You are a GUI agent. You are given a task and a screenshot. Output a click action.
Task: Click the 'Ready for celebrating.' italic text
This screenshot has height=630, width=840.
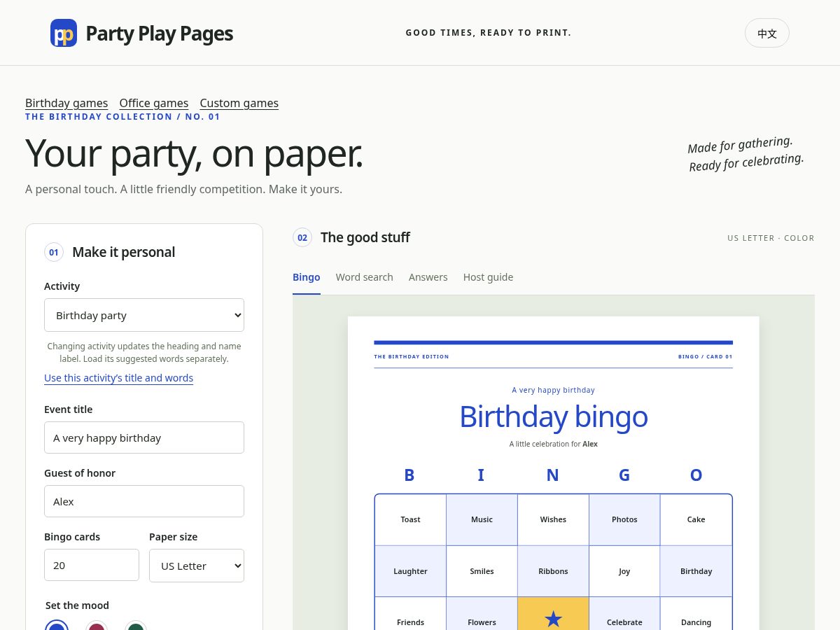pos(746,162)
